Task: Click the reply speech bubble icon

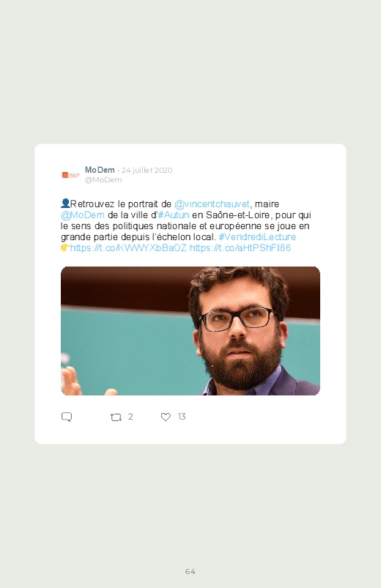Action: coord(67,417)
